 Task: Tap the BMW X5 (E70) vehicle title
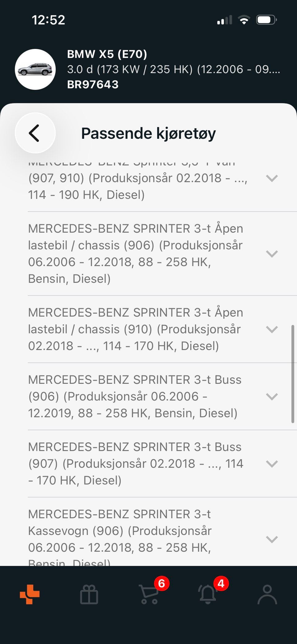pyautogui.click(x=107, y=54)
